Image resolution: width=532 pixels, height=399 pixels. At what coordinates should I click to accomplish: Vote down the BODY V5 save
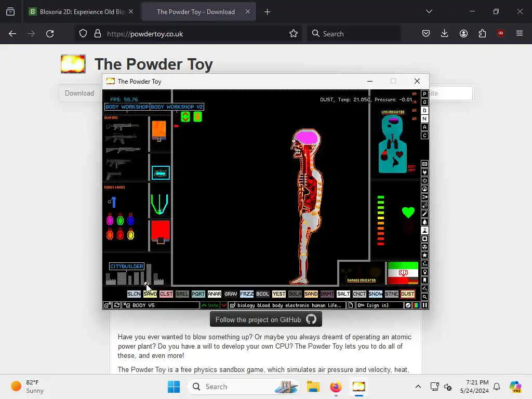[x=223, y=305]
